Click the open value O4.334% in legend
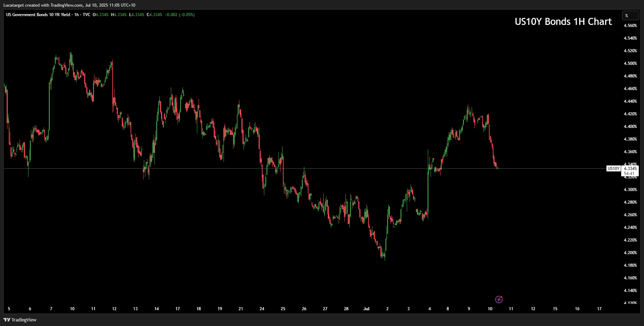The image size is (644, 326). (100, 15)
